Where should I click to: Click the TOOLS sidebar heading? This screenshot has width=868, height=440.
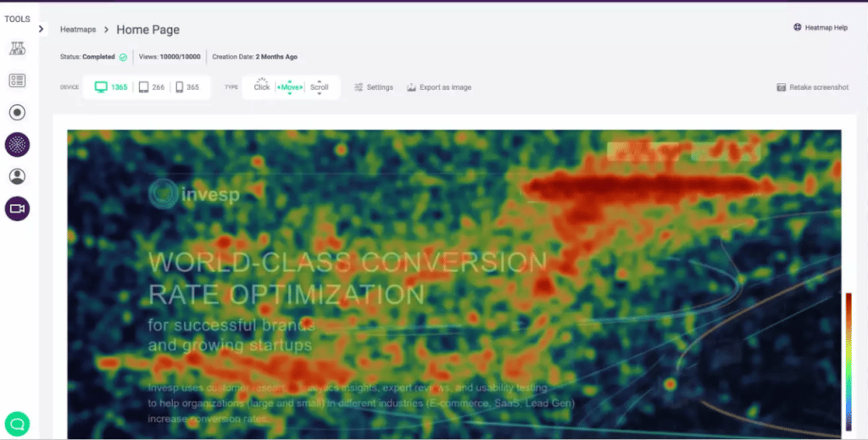coord(17,19)
